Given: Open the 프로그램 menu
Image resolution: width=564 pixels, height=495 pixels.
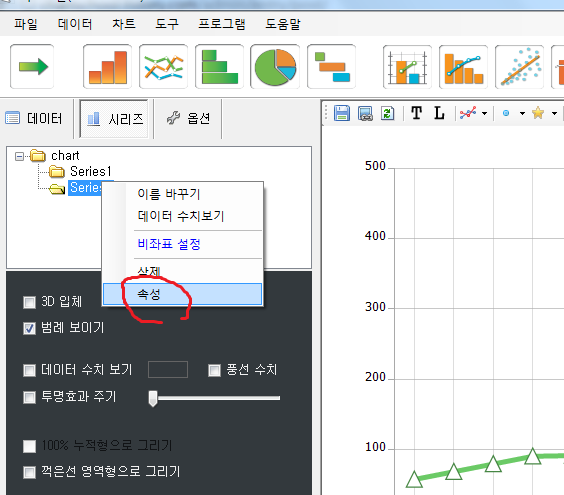Looking at the screenshot, I should [222, 24].
